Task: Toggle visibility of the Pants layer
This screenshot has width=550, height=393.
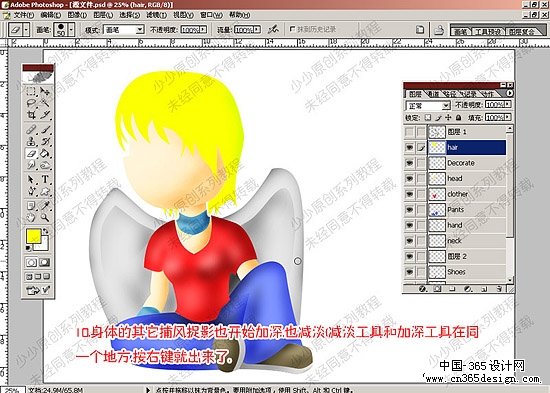Action: (x=409, y=209)
